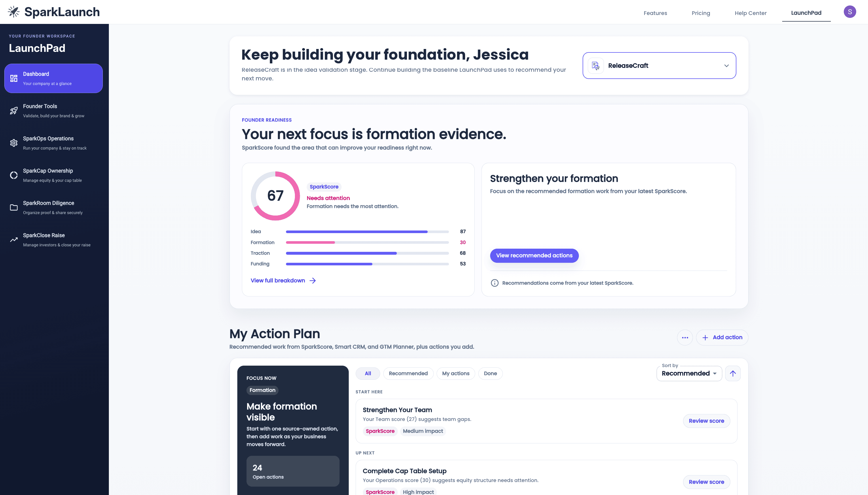868x495 pixels.
Task: Click the Complete Cap Table Setup title
Action: tap(404, 471)
